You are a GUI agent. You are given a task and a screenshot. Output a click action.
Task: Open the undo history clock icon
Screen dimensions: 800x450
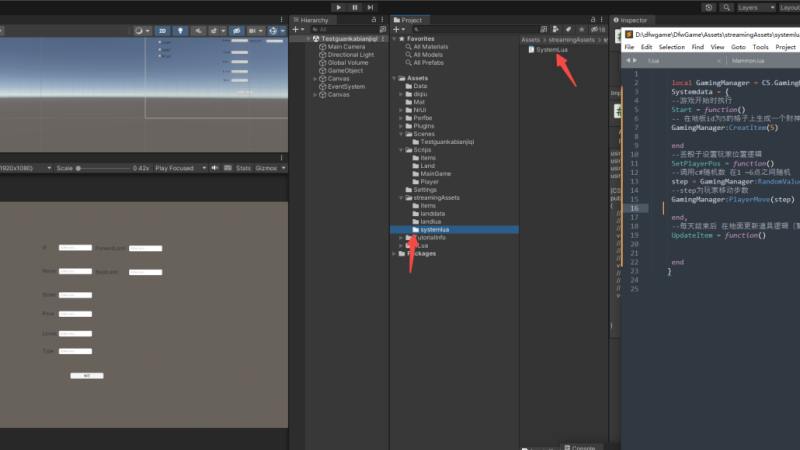click(x=709, y=7)
